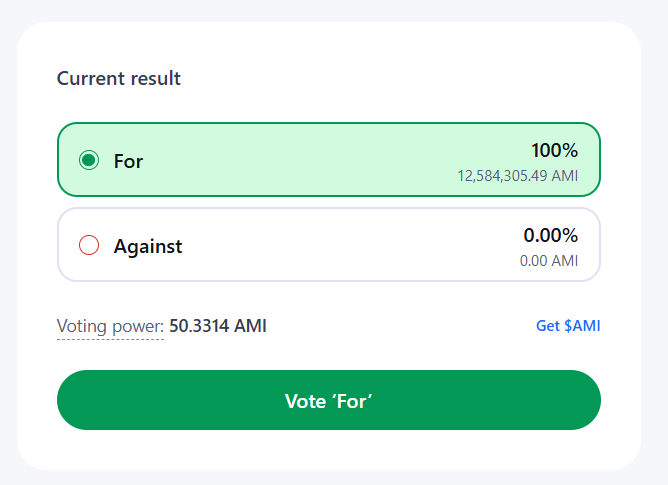This screenshot has height=485, width=668.
Task: Click empty space inside the 'For' row
Action: (x=300, y=160)
